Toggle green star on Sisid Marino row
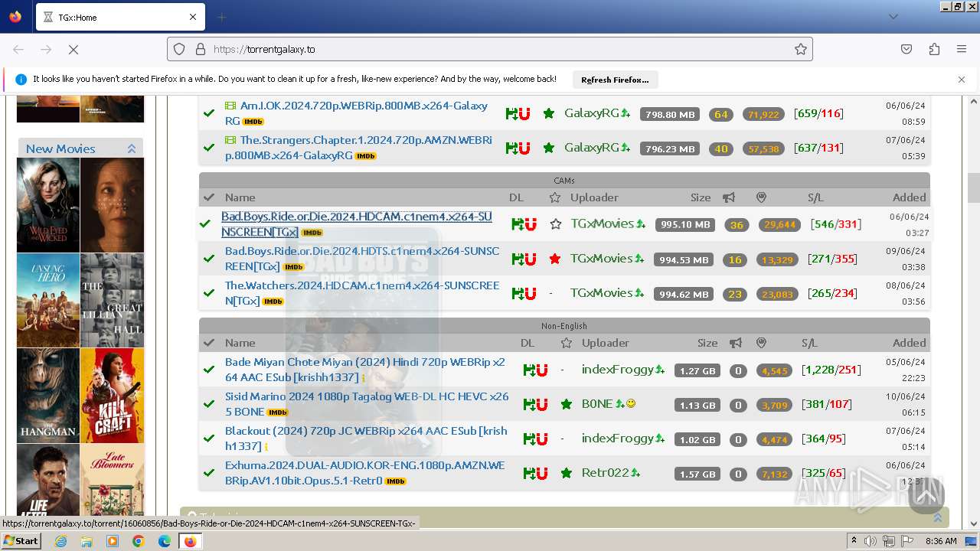980x551 pixels. click(x=567, y=404)
